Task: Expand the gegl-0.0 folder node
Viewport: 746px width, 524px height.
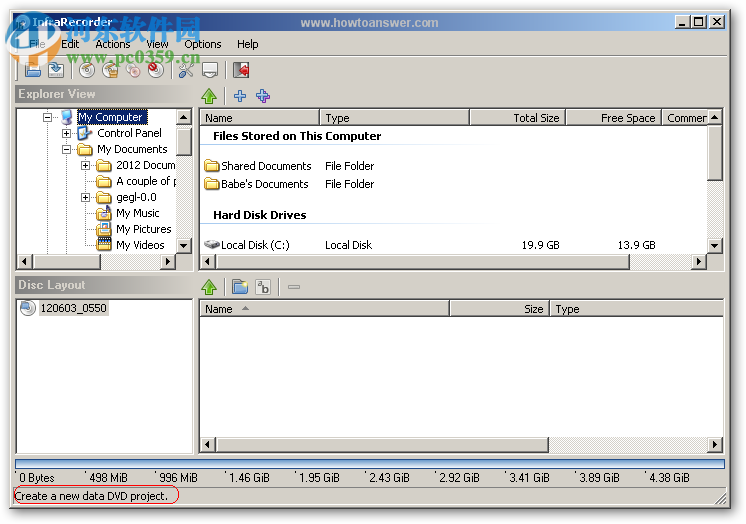Action: click(x=86, y=197)
